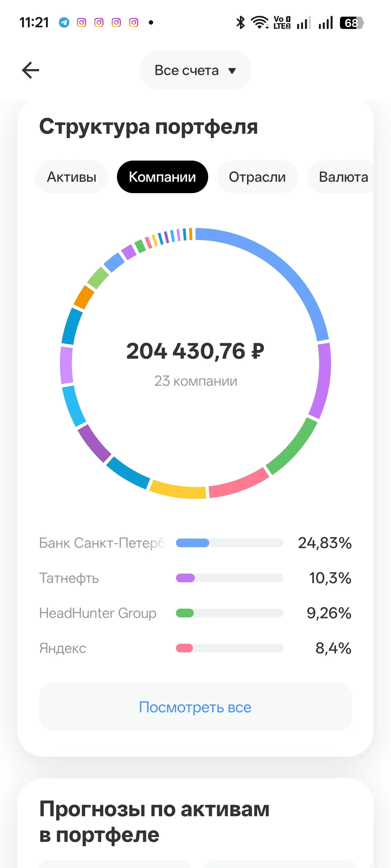Tap the Wi-Fi status icon

tap(260, 22)
